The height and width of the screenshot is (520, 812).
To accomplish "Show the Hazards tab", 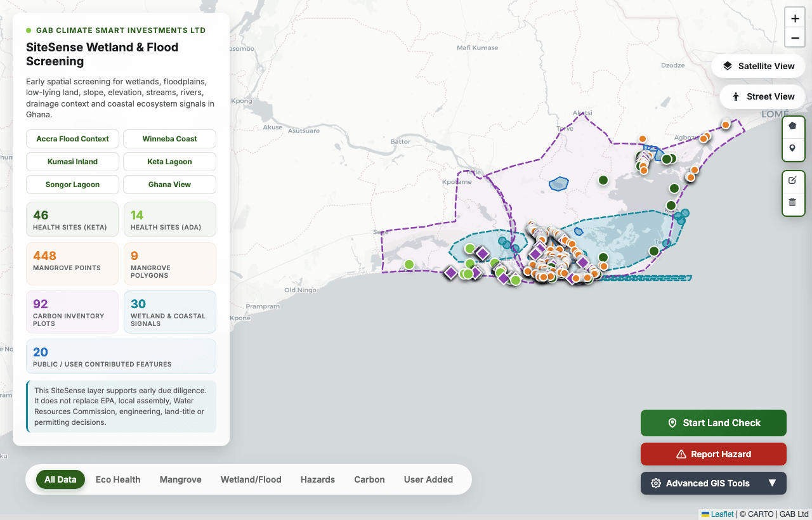I will [x=318, y=479].
